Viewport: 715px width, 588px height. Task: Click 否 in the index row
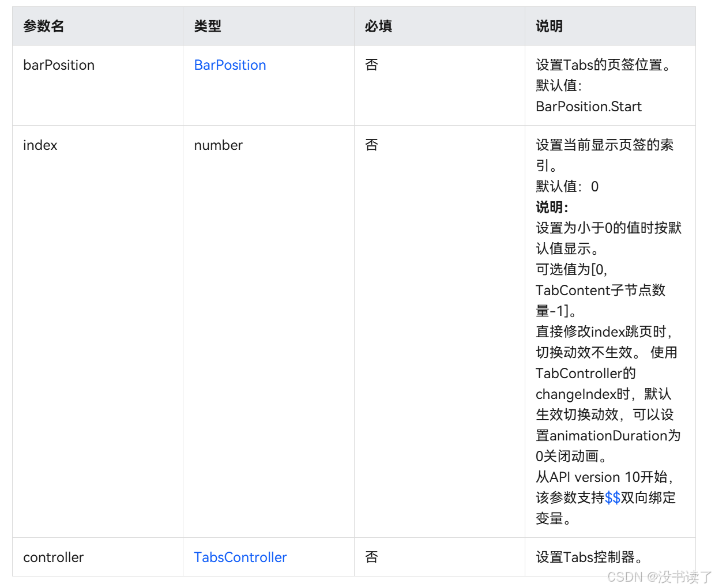[372, 145]
